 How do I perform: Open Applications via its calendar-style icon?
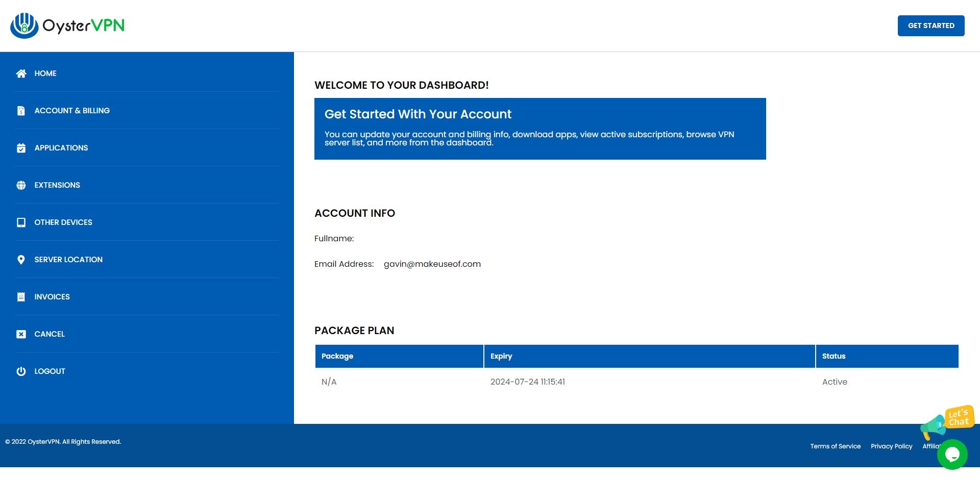20,148
